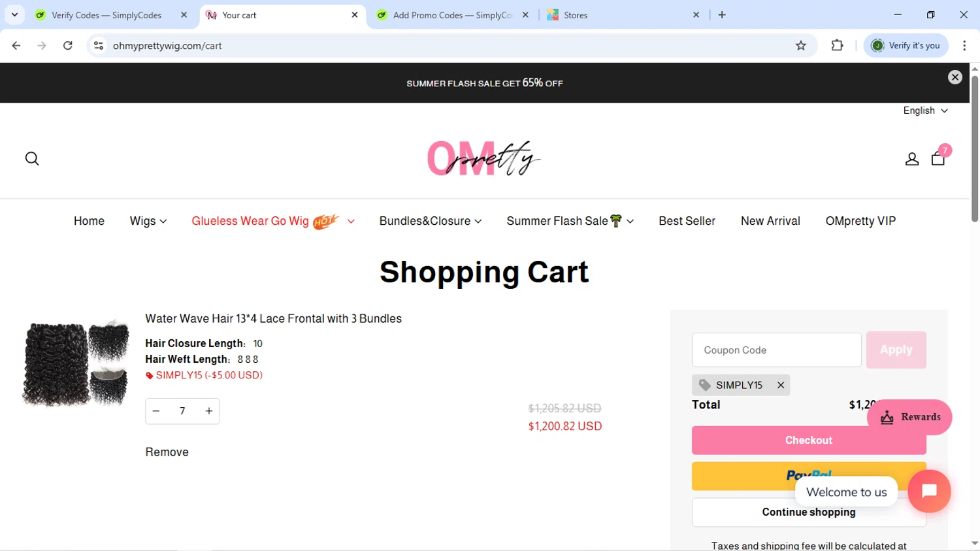Open the Rewards crown widget
Image resolution: width=980 pixels, height=551 pixels.
coord(909,417)
